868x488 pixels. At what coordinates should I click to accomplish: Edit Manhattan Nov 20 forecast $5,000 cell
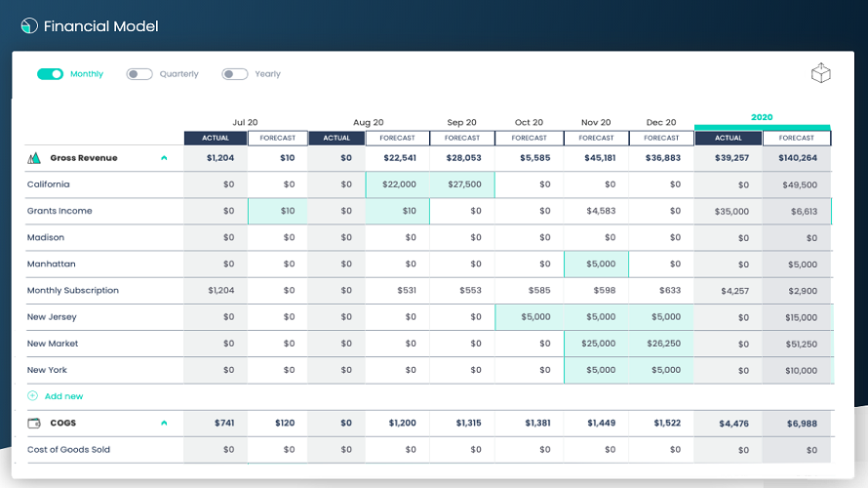coord(596,264)
